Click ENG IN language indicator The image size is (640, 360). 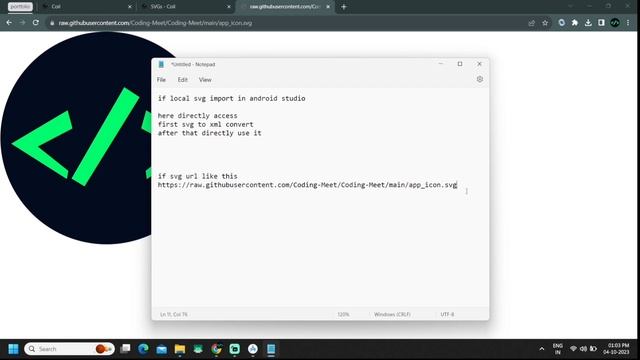558,349
